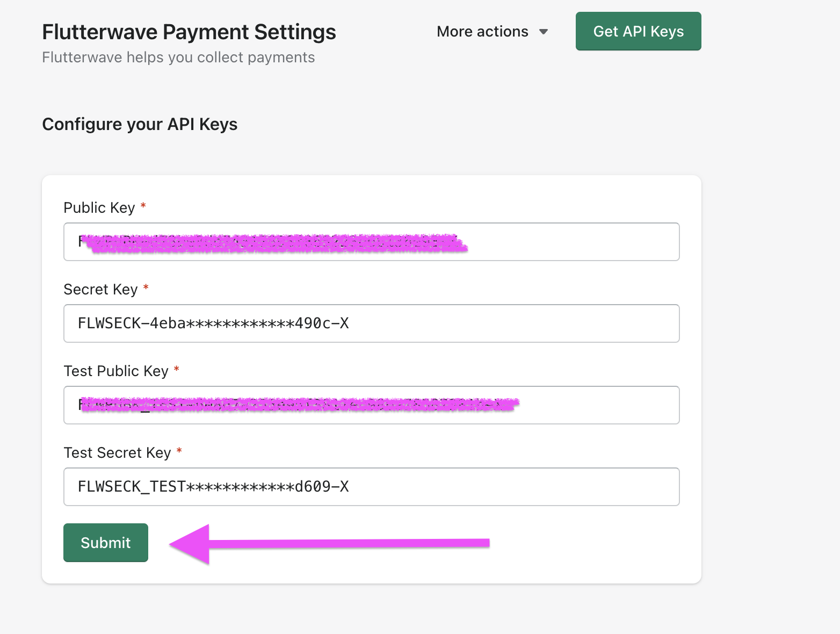Click the Flutterwave Payment Settings heading

click(189, 32)
